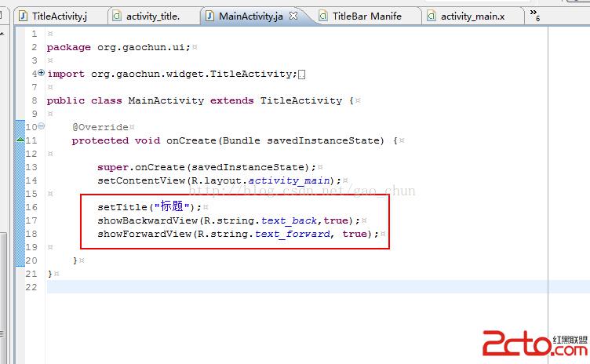590x364 pixels.
Task: Click the "@Override" annotation
Action: pyautogui.click(x=100, y=127)
